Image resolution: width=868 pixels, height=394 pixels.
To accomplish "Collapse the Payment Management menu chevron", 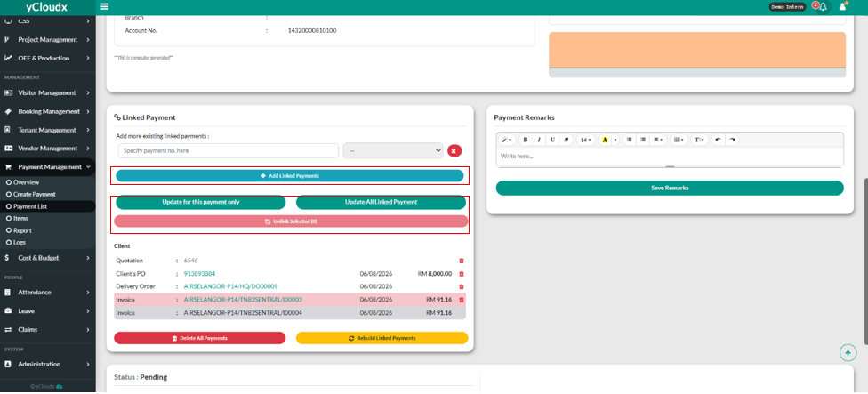I will [89, 167].
